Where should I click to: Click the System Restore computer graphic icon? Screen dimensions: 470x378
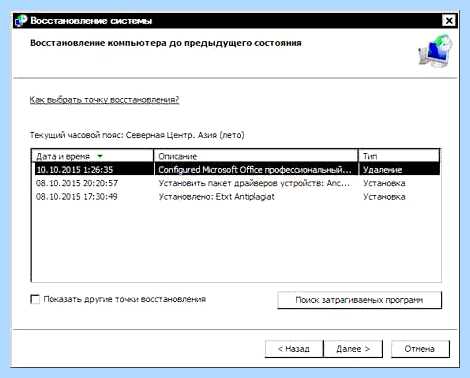(x=436, y=51)
